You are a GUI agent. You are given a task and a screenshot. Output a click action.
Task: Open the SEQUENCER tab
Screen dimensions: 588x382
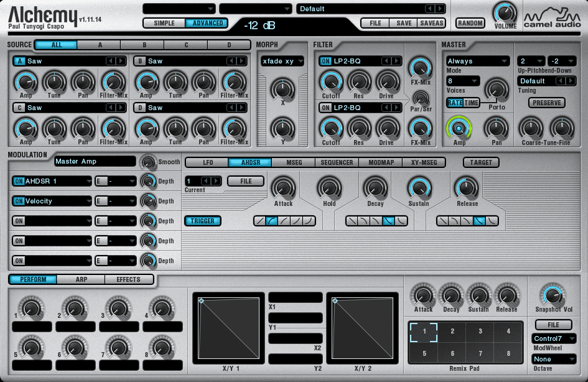337,162
